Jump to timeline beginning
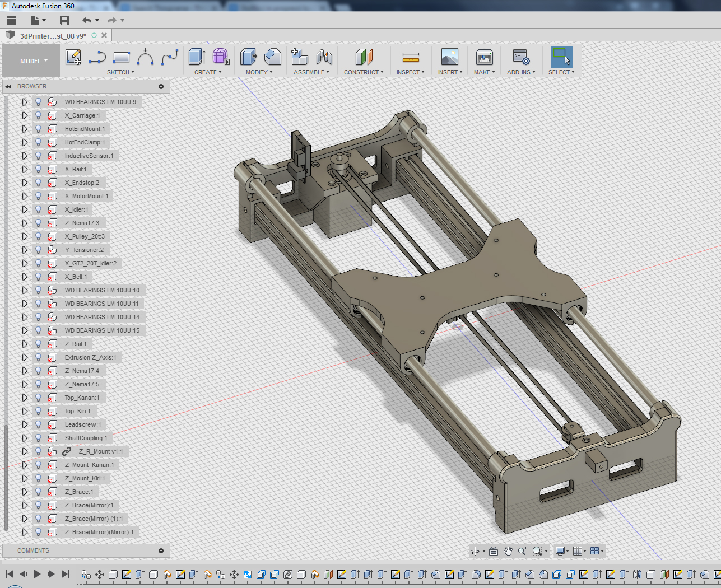721x588 pixels. (x=10, y=574)
